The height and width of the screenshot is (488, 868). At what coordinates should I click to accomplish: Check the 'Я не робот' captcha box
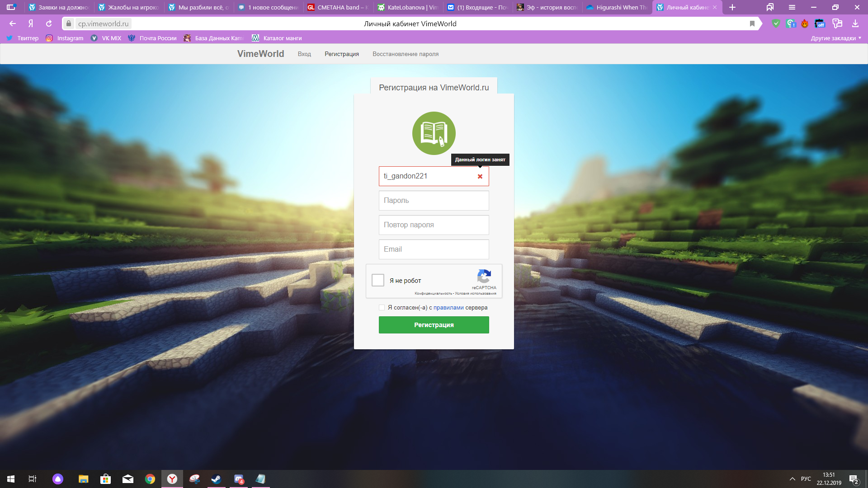coord(378,280)
